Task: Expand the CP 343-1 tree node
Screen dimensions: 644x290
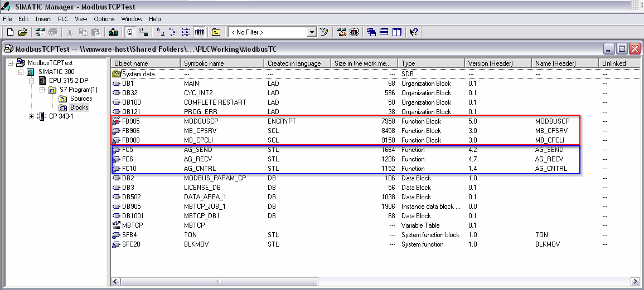Action: [32, 116]
